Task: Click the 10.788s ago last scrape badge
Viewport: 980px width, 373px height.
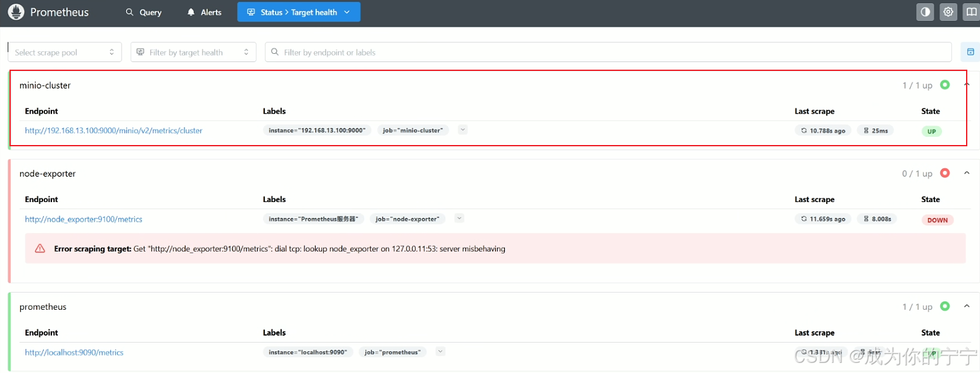Action: click(823, 130)
